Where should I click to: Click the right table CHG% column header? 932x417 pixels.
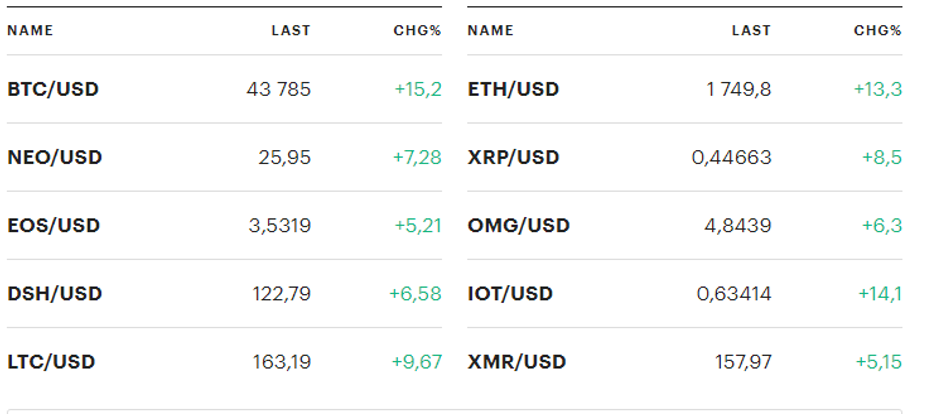coord(877,30)
